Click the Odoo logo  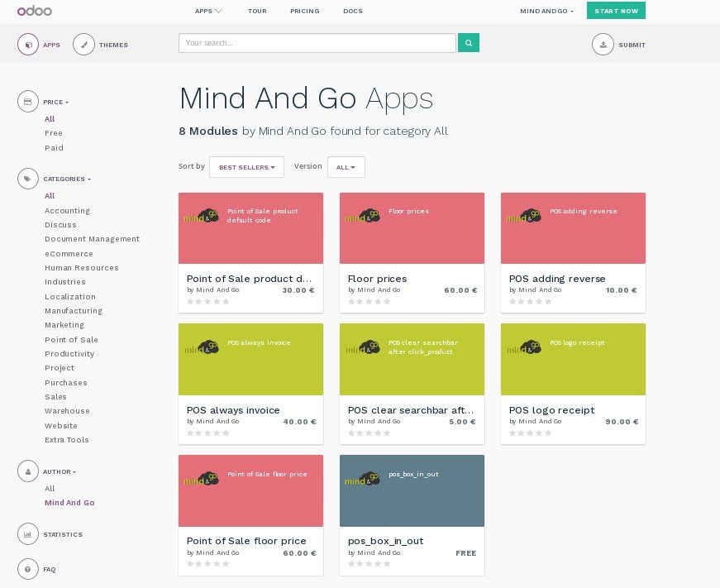pyautogui.click(x=35, y=11)
